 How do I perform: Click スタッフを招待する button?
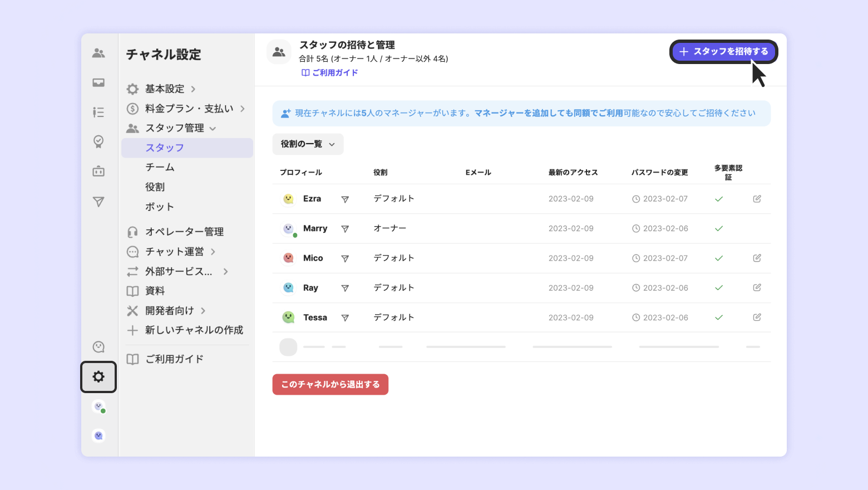click(723, 52)
